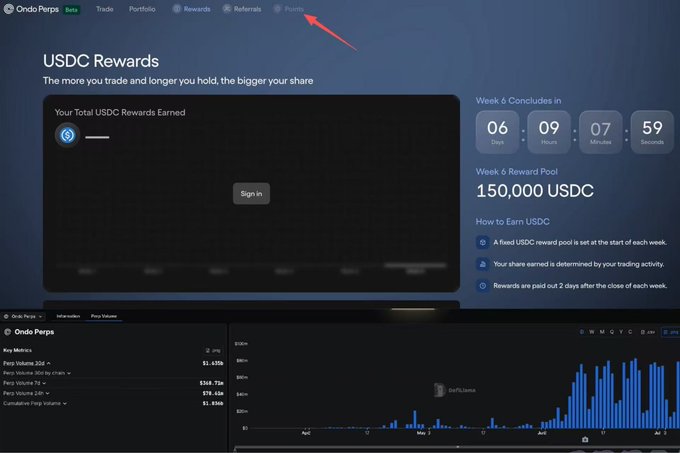Select the M monthly chart interval
Image resolution: width=680 pixels, height=453 pixels.
[x=602, y=332]
